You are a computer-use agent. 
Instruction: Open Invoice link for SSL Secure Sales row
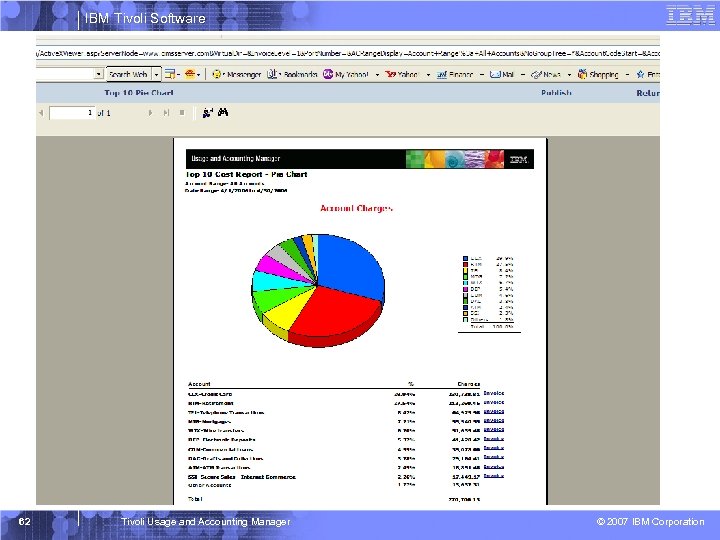pos(494,476)
